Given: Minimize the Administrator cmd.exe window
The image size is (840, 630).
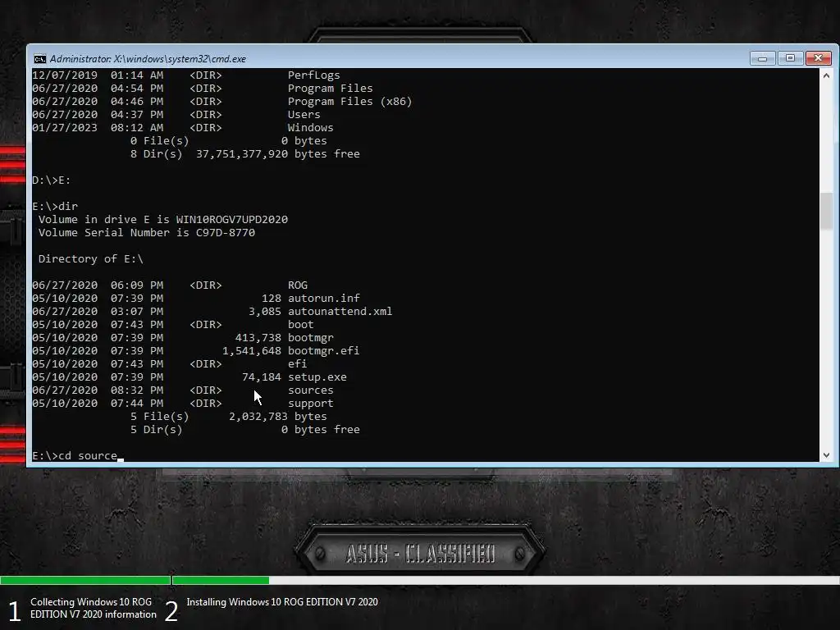Looking at the screenshot, I should [x=762, y=58].
